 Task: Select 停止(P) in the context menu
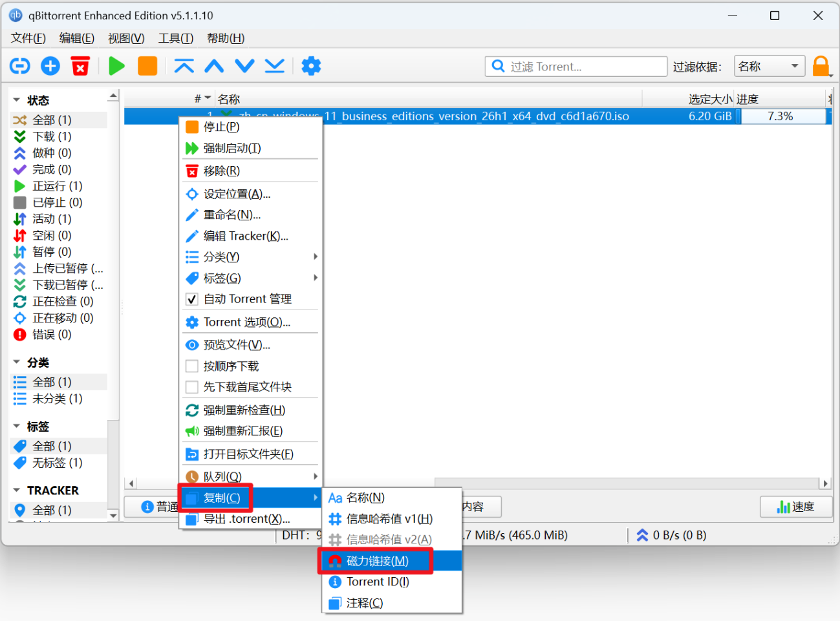pos(251,127)
